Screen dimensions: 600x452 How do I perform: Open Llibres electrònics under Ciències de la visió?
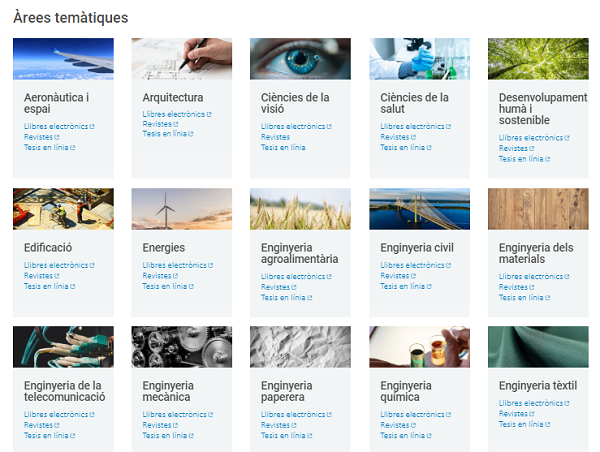(x=296, y=126)
